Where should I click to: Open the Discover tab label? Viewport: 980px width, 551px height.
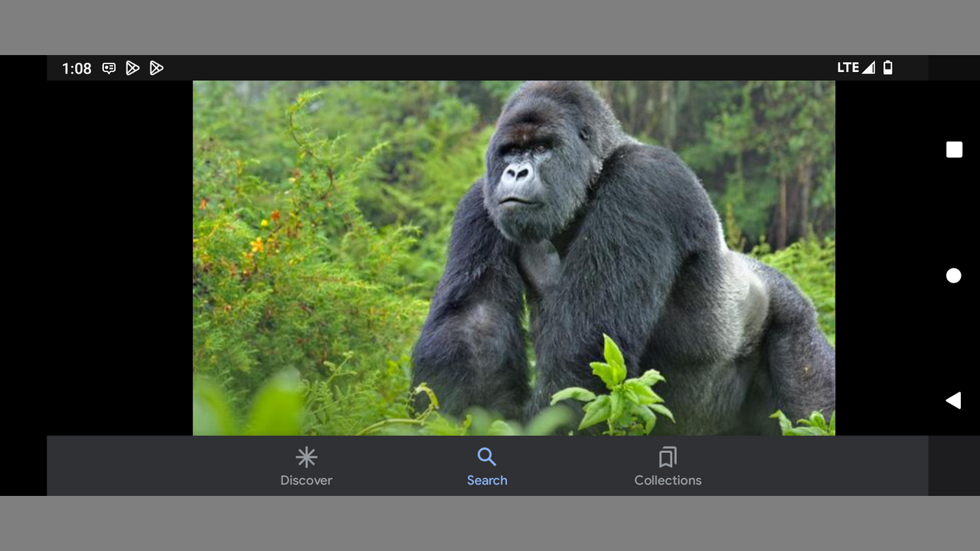coord(306,481)
